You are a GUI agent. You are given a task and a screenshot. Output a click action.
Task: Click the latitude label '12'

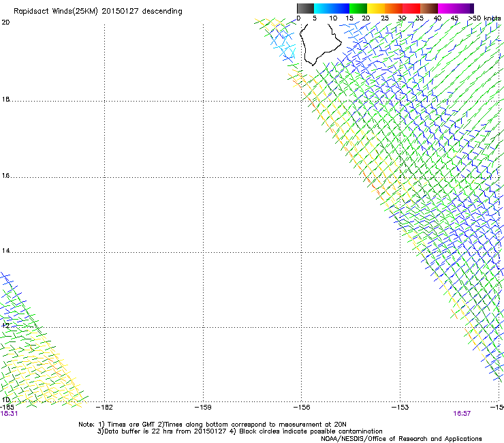coord(5,325)
